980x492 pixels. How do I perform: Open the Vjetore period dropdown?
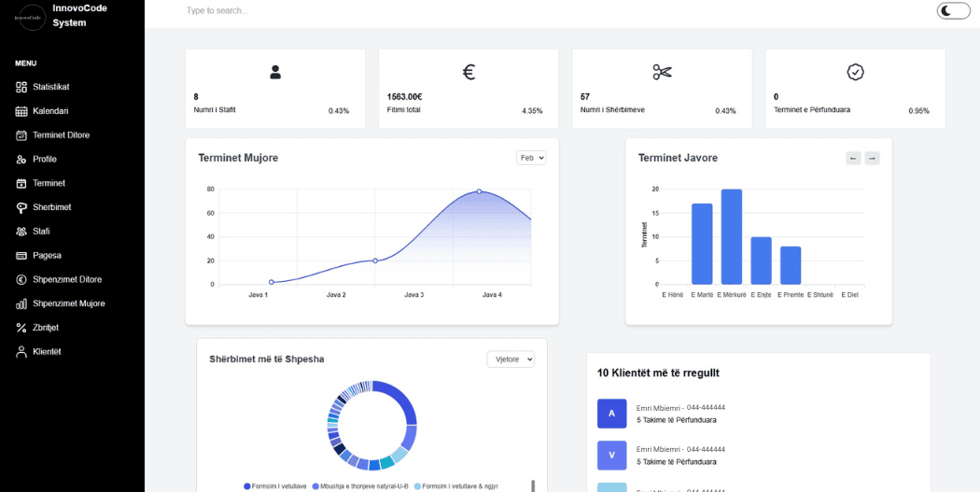[x=511, y=358]
